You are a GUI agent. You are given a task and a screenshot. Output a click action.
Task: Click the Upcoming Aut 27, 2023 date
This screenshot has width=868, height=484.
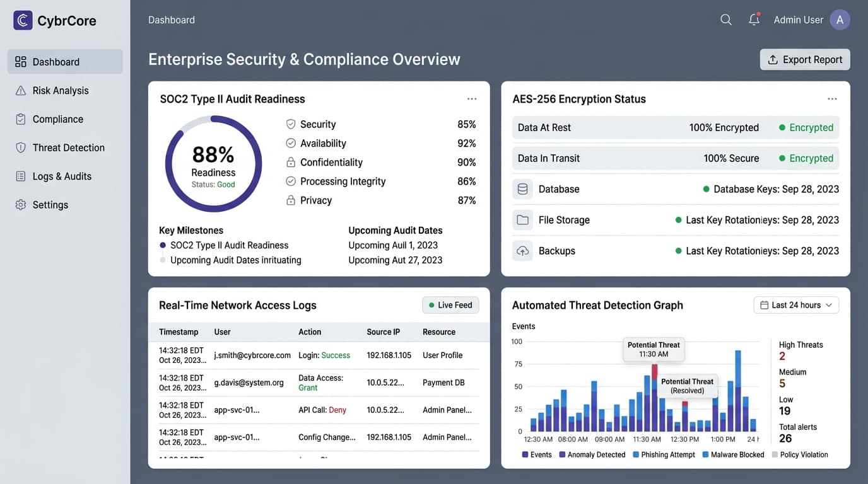[396, 260]
